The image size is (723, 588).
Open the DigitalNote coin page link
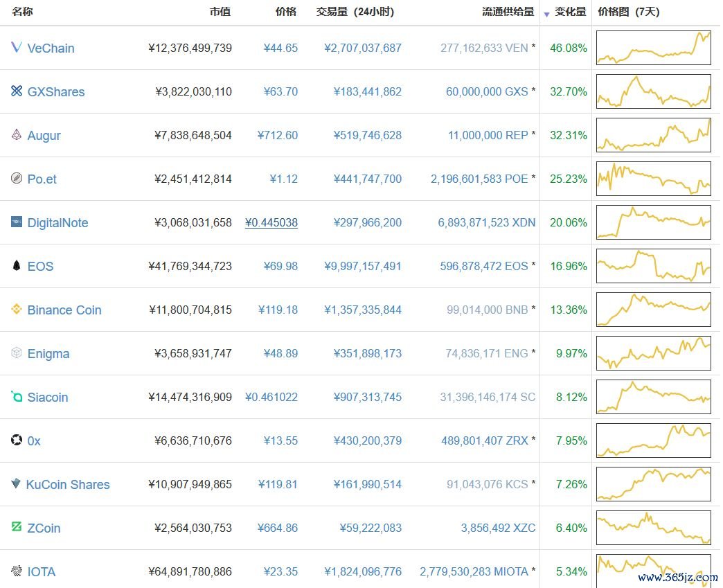tap(57, 223)
